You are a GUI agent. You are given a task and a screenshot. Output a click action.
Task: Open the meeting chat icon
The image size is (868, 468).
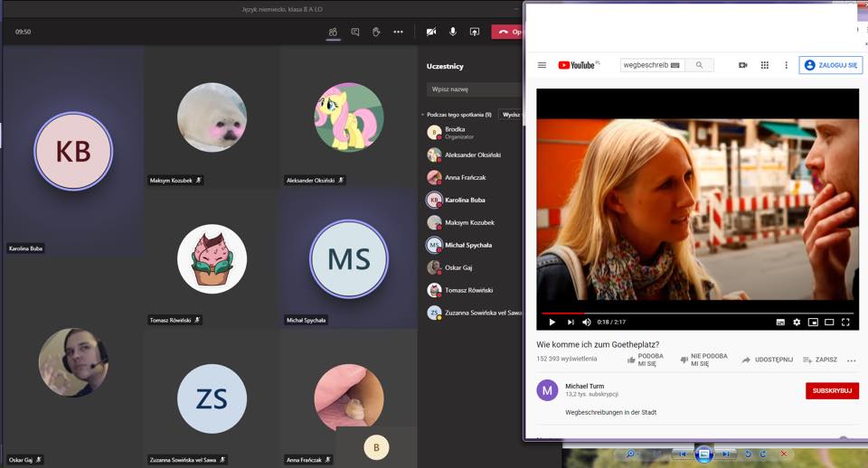coord(354,32)
